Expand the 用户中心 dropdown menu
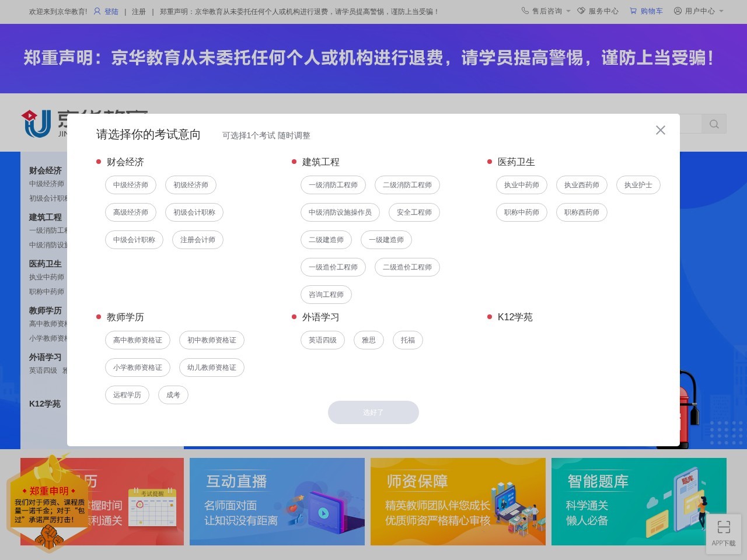Image resolution: width=747 pixels, height=560 pixels. click(721, 10)
